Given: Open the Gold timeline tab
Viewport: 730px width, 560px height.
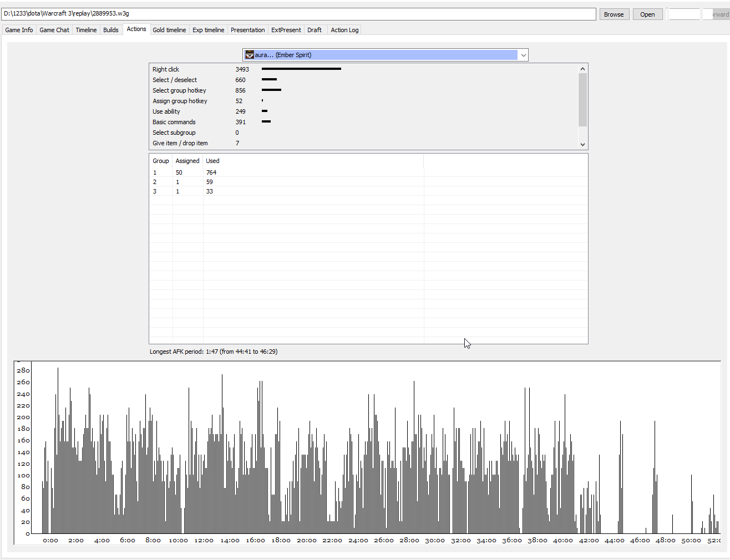Looking at the screenshot, I should coord(170,30).
